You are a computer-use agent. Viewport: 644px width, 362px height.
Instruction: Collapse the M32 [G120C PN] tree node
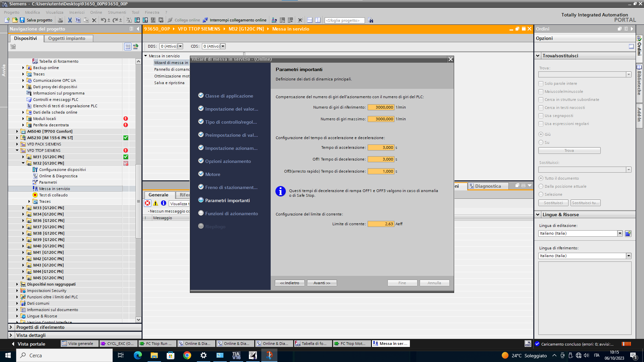click(23, 163)
